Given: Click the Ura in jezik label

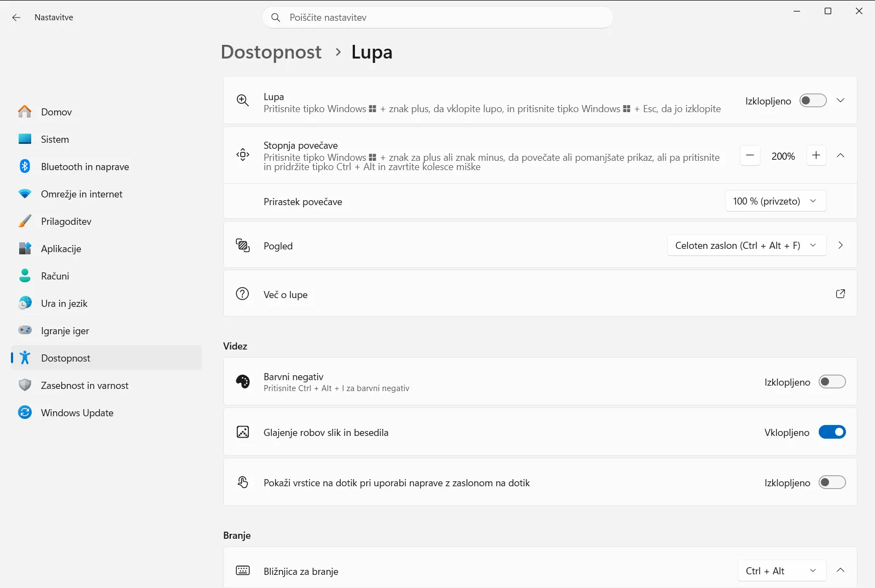Looking at the screenshot, I should (64, 304).
